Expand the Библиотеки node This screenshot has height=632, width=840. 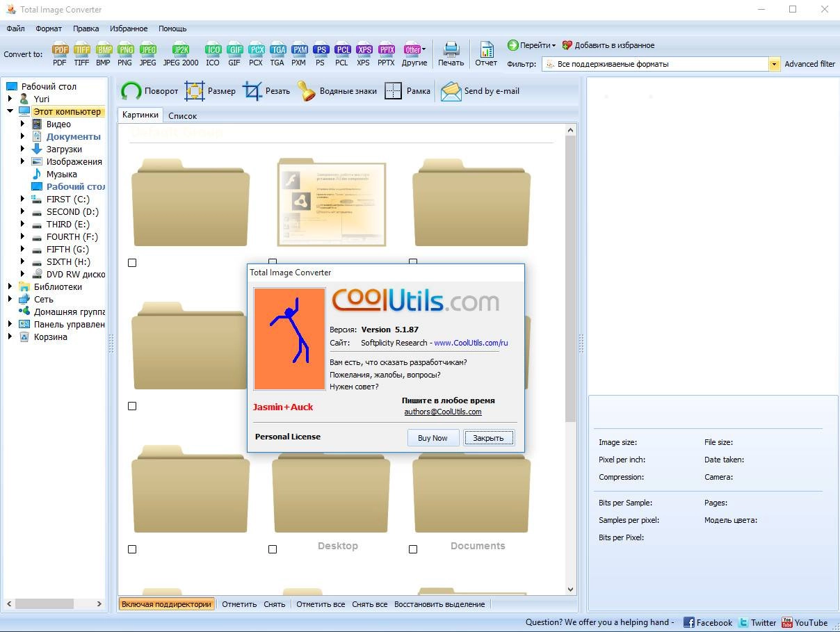click(10, 286)
